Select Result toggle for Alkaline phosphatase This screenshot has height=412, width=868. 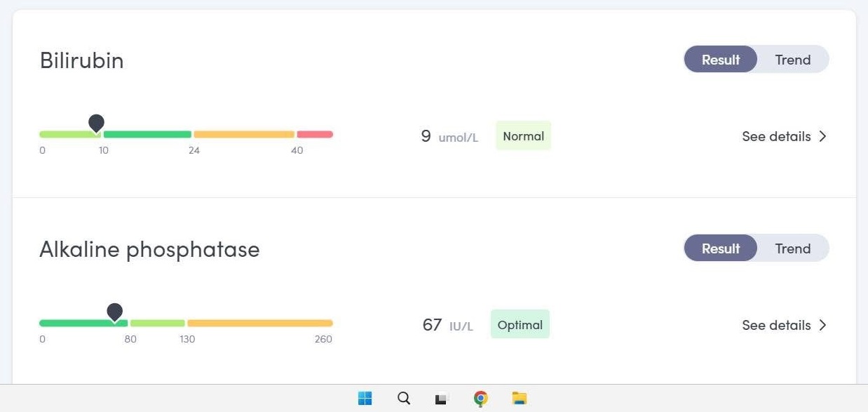(721, 248)
